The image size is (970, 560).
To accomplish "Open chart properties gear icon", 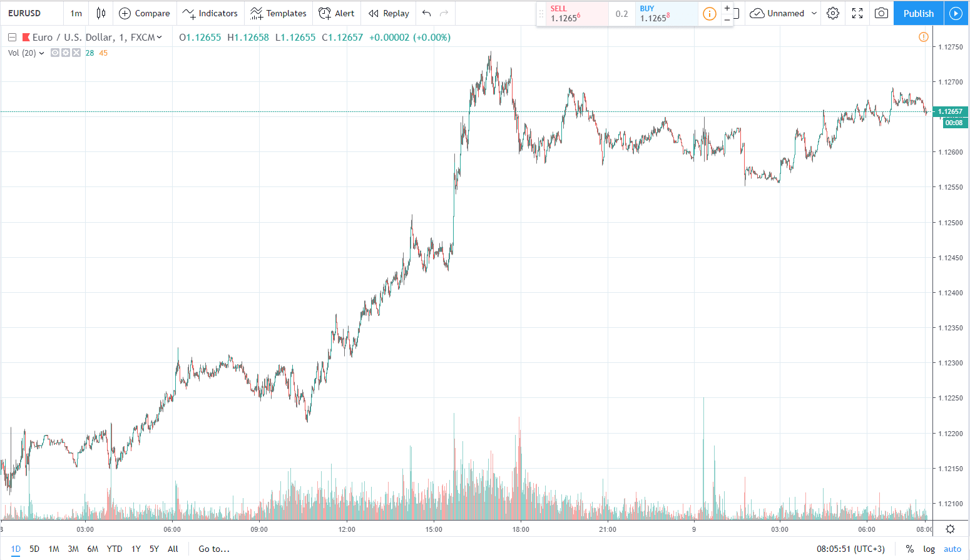I will coord(833,13).
